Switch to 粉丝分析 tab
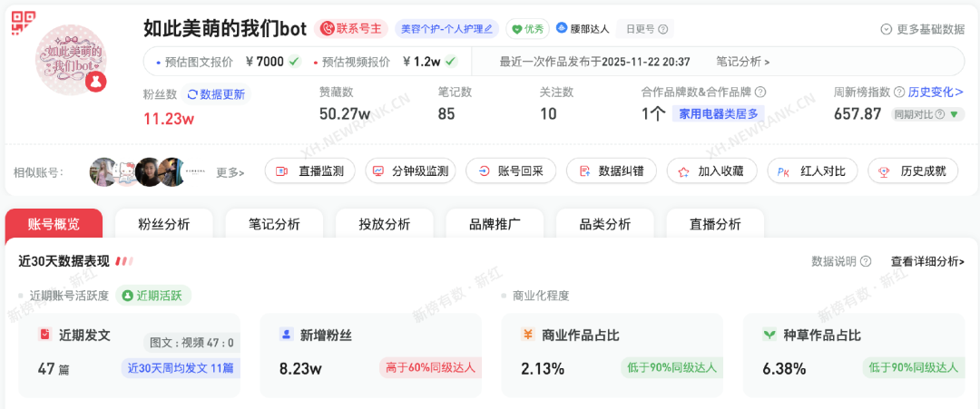Image resolution: width=980 pixels, height=409 pixels. click(163, 225)
